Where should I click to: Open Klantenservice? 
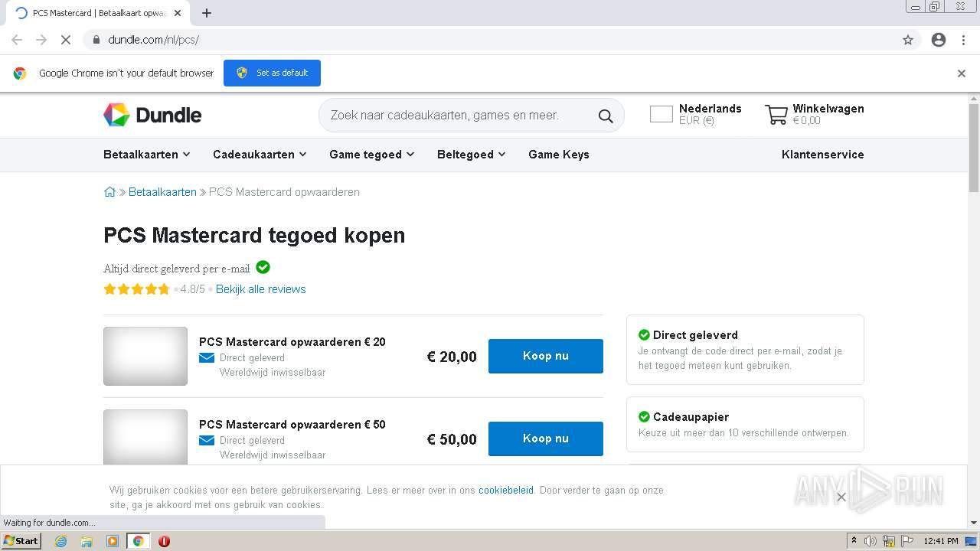coord(823,155)
